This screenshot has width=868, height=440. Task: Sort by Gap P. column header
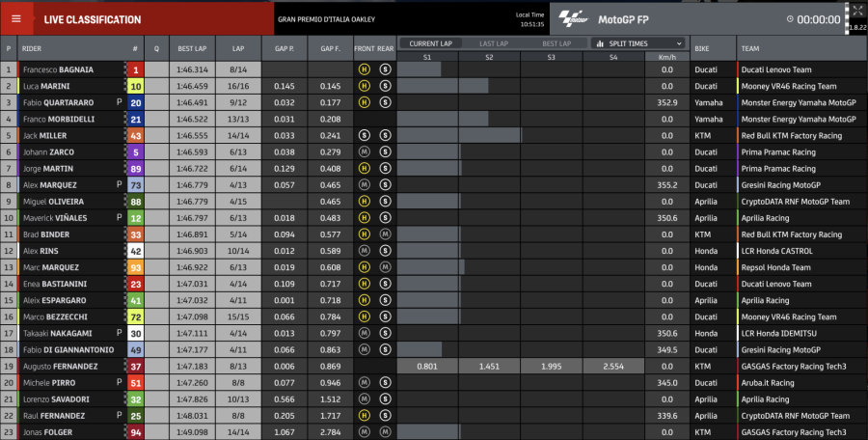tap(285, 49)
